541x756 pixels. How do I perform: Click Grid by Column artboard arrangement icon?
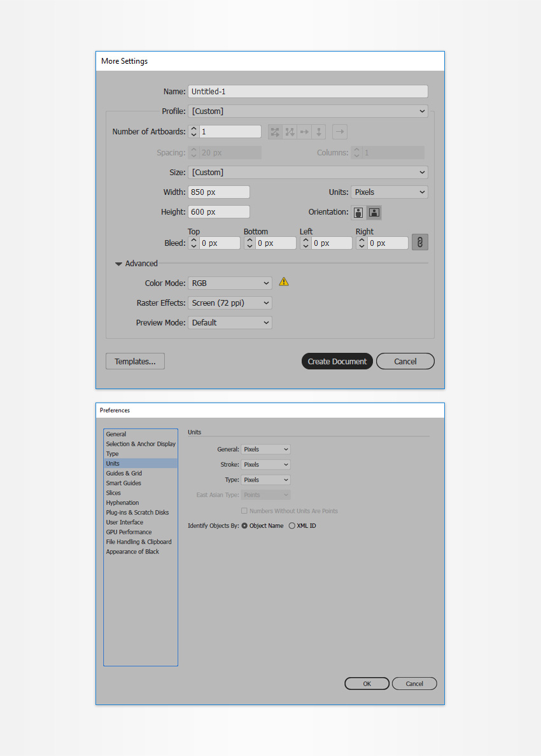click(290, 132)
